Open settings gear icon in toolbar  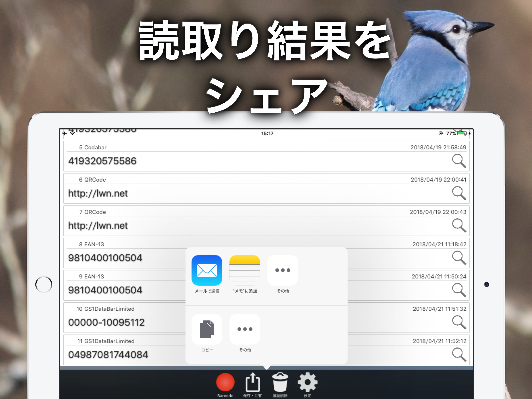click(x=307, y=382)
